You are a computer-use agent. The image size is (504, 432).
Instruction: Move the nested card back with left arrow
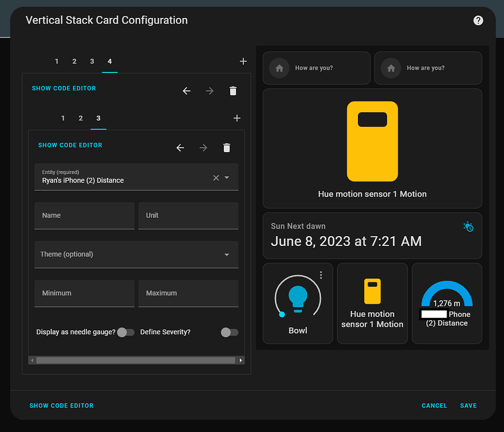[x=180, y=147]
